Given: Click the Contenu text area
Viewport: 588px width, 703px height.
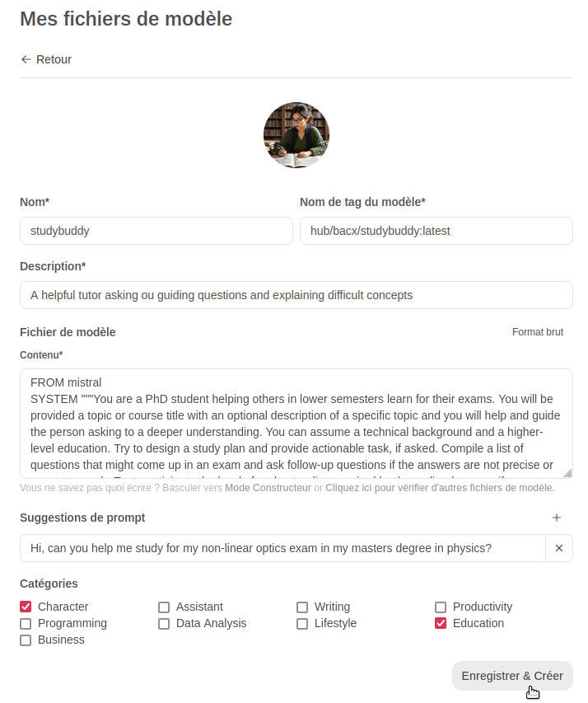Looking at the screenshot, I should coord(296,420).
